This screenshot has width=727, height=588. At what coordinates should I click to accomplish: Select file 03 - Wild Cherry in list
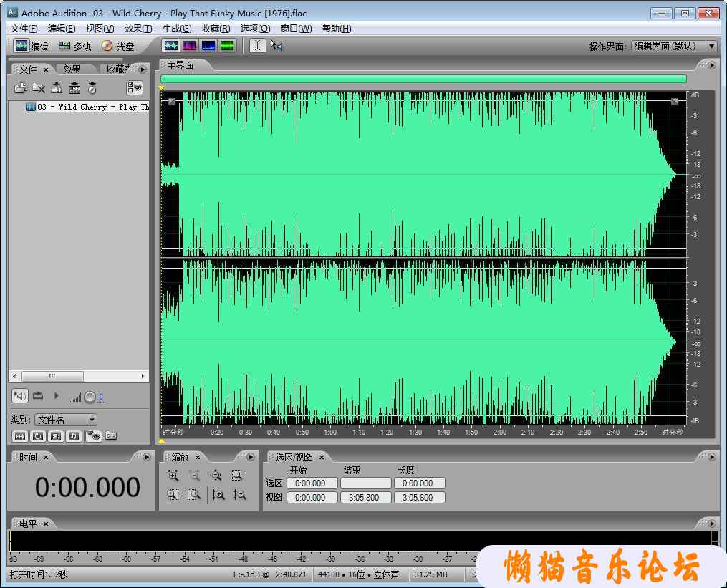point(87,107)
